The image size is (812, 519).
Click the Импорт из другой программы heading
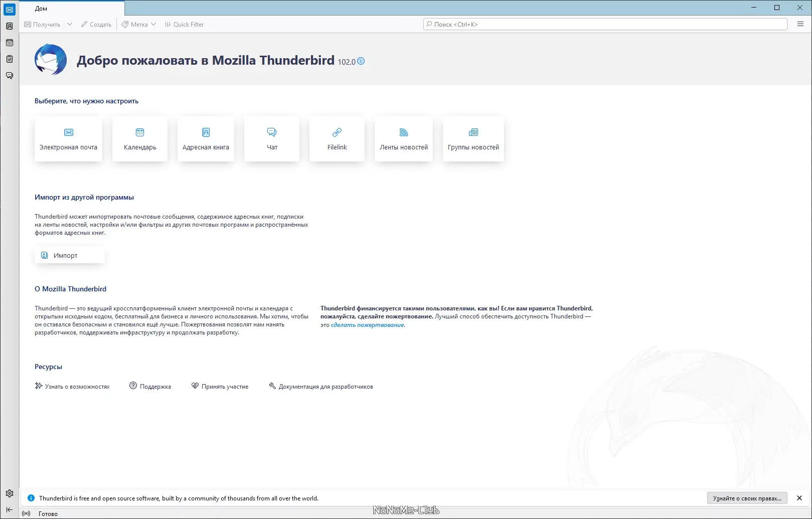click(x=84, y=197)
